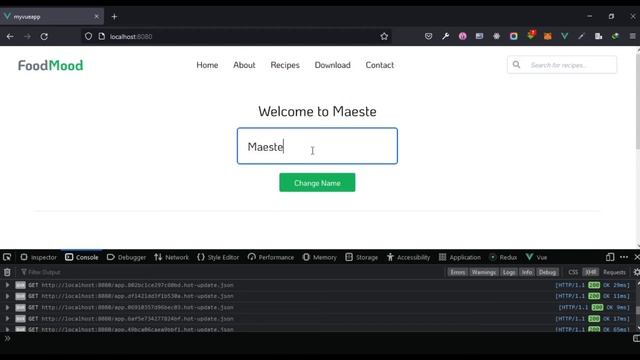640x360 pixels.
Task: Open console settings gear
Action: pyautogui.click(x=636, y=272)
